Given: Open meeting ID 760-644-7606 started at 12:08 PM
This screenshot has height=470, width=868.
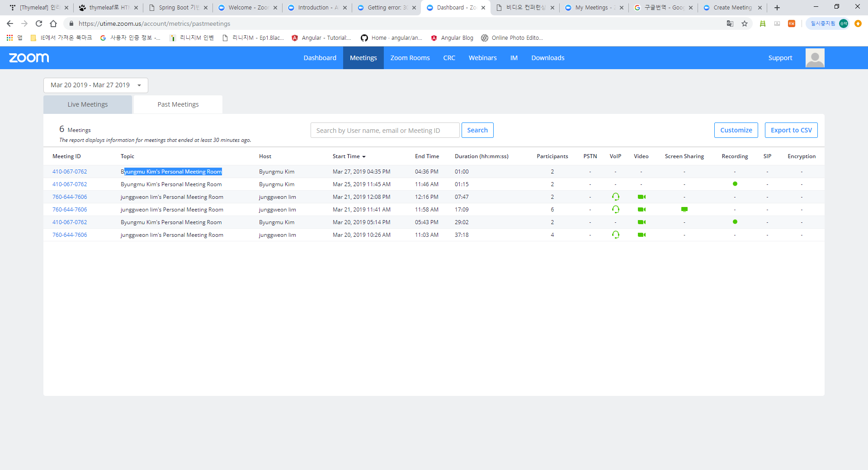Looking at the screenshot, I should click(x=70, y=197).
